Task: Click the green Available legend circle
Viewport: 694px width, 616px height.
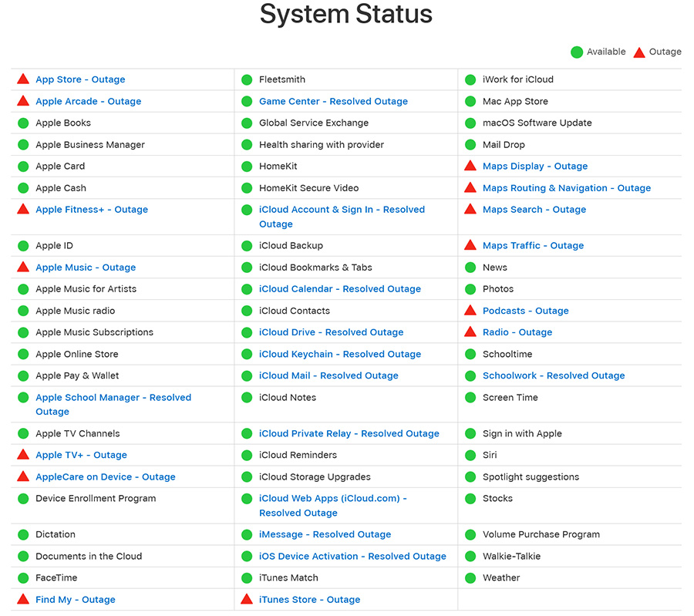Action: tap(577, 52)
